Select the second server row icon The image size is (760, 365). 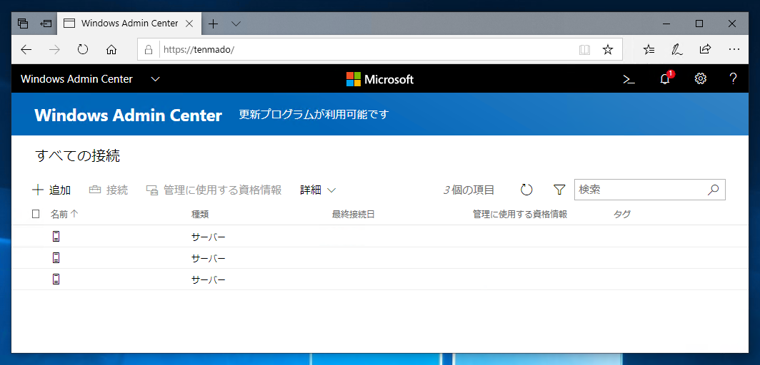(56, 257)
